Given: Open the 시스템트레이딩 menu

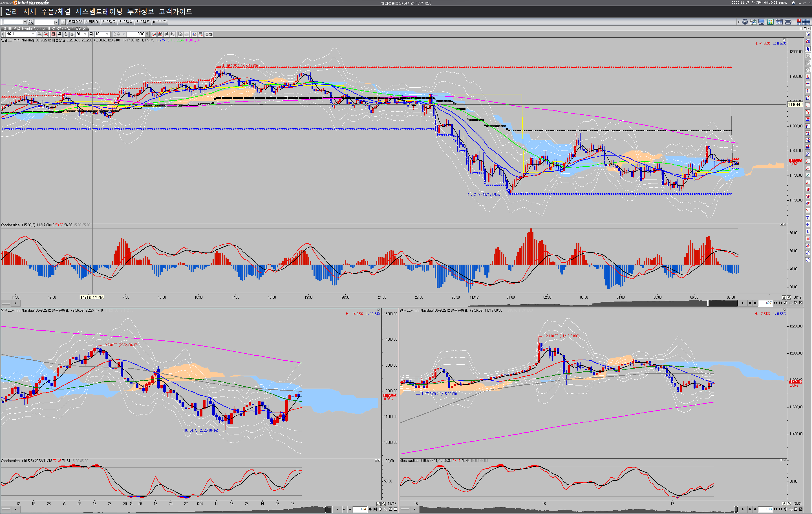Looking at the screenshot, I should [x=99, y=12].
